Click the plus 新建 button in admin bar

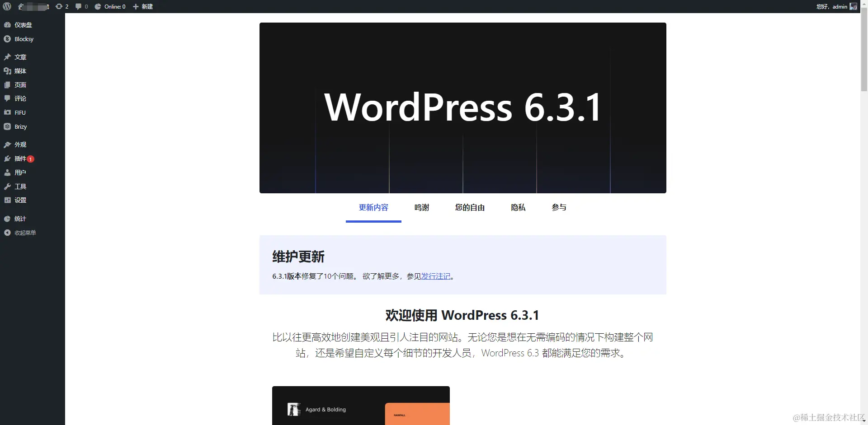click(x=143, y=6)
